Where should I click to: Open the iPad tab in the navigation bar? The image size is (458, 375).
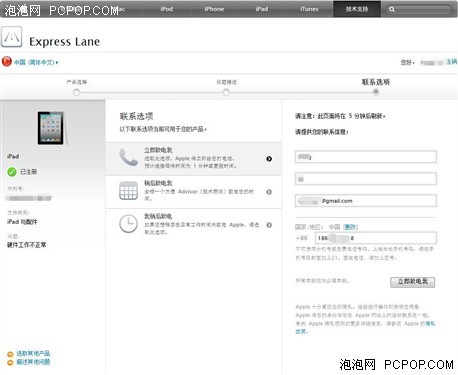(x=262, y=9)
